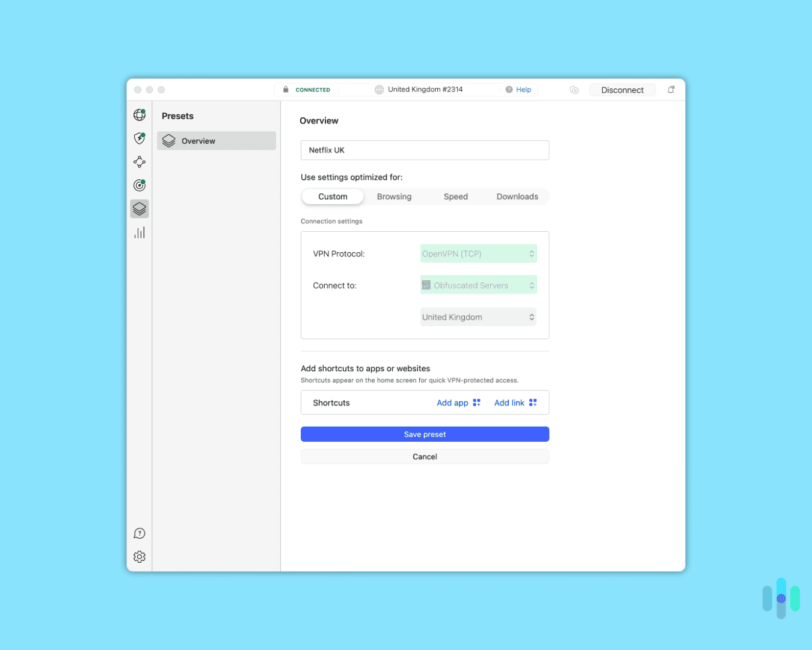Viewport: 812px width, 650px height.
Task: Select the Meshnet icon in sidebar
Action: 139,161
